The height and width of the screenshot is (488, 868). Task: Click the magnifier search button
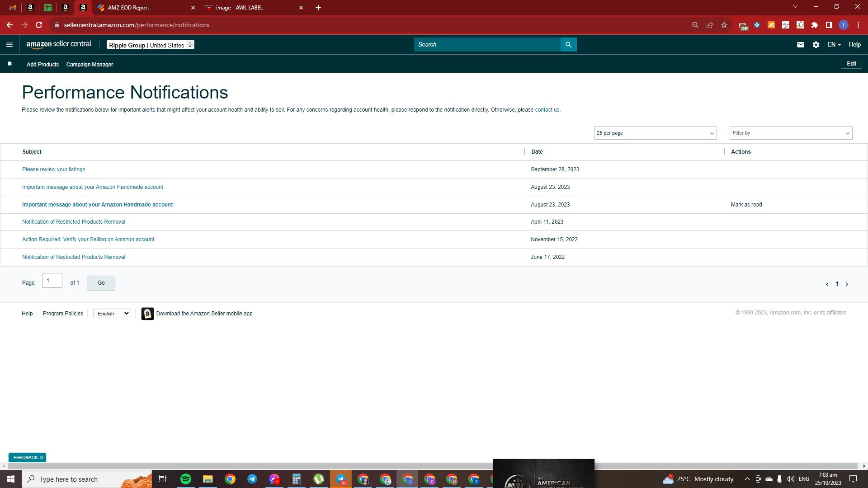pyautogui.click(x=568, y=45)
